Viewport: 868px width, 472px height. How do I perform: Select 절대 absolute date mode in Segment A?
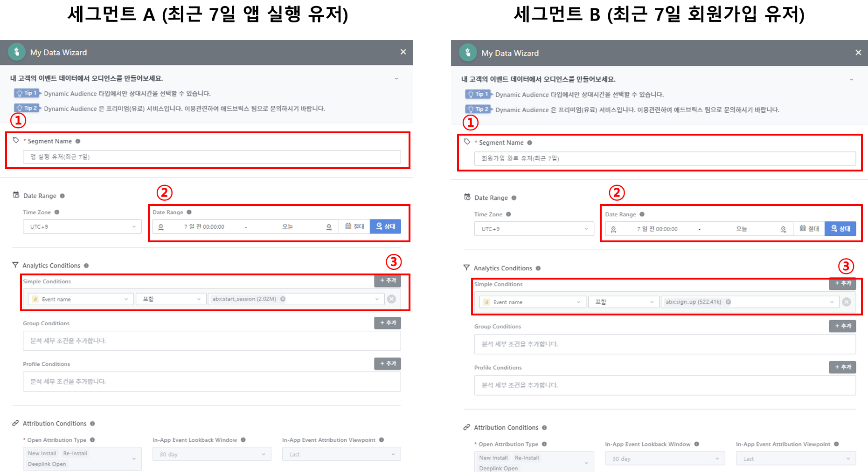[x=354, y=226]
